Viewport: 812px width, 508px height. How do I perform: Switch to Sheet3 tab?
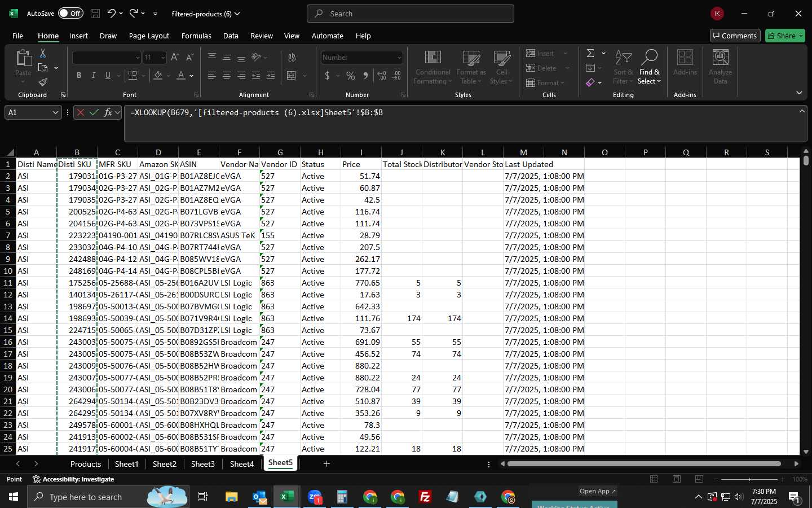[202, 464]
